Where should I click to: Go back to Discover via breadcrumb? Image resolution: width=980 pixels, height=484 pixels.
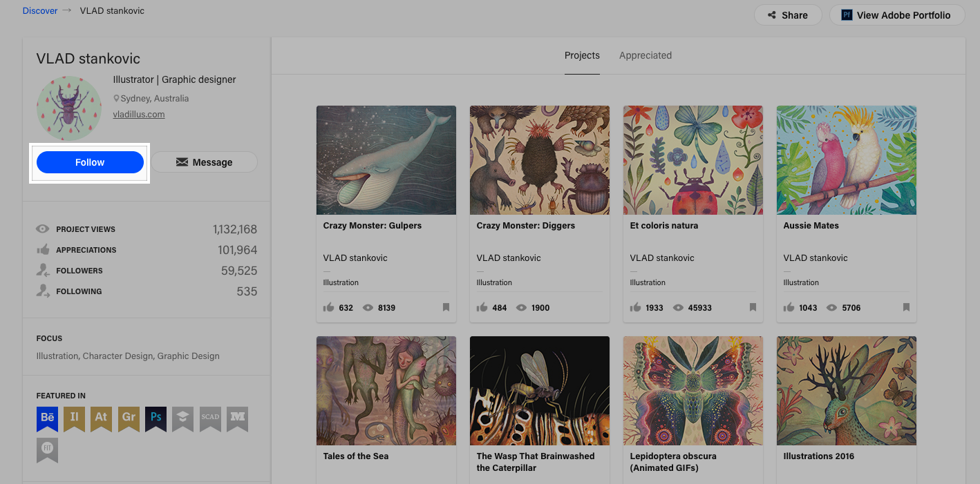click(40, 11)
